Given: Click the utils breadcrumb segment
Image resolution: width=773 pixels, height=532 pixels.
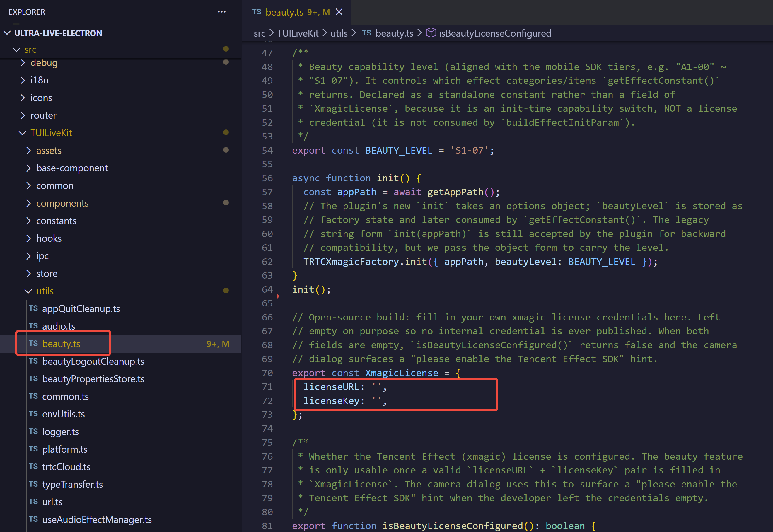Looking at the screenshot, I should [339, 33].
